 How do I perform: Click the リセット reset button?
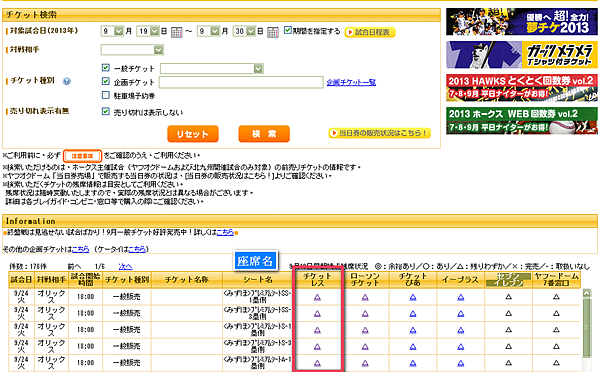[x=193, y=134]
